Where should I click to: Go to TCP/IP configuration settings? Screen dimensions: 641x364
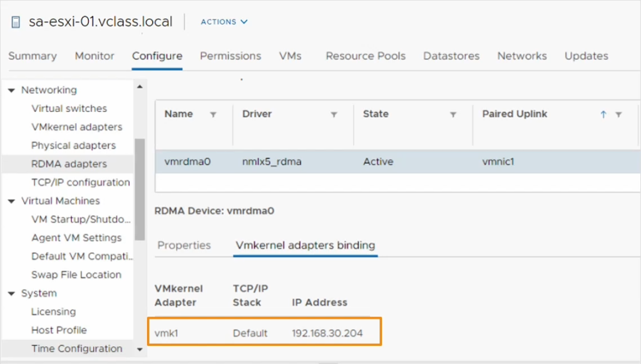coord(80,182)
